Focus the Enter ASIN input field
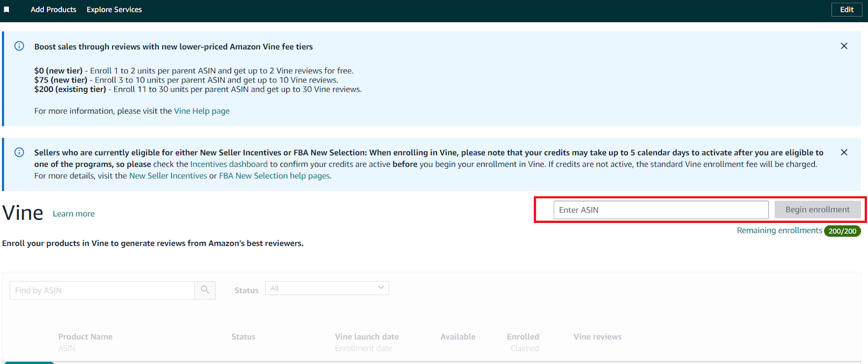The image size is (868, 364). pos(660,210)
